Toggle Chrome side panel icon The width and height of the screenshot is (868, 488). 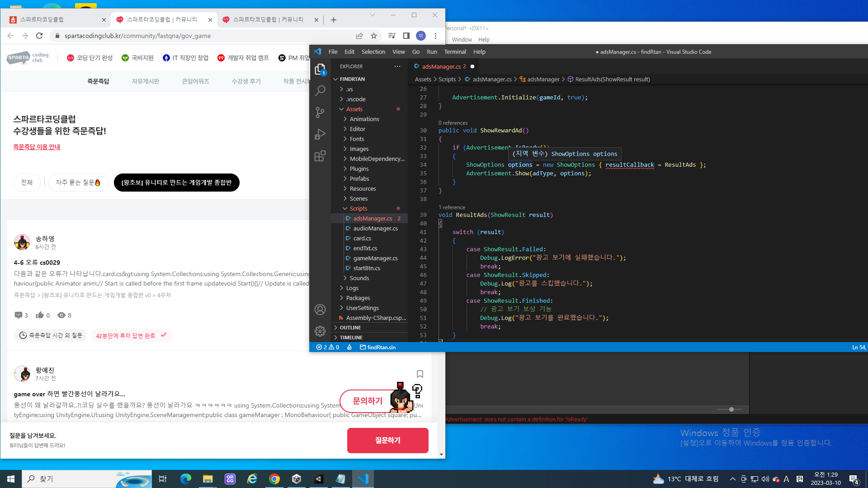pyautogui.click(x=406, y=36)
